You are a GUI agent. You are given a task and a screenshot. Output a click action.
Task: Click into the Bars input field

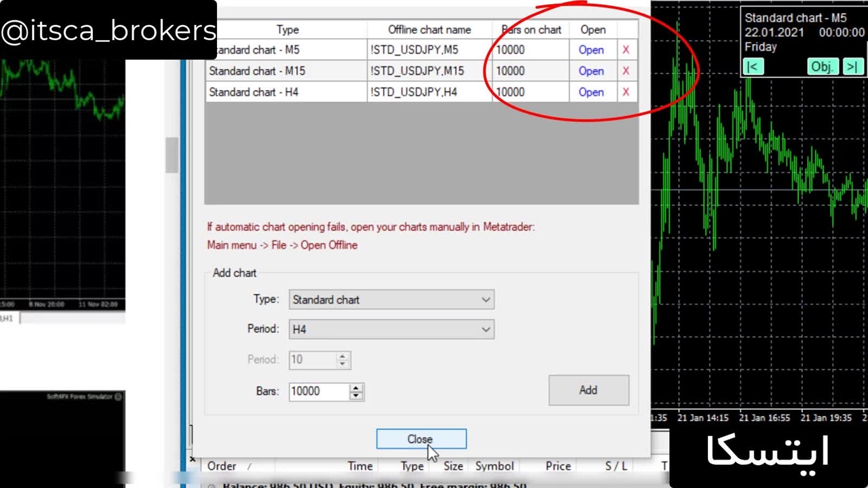[x=319, y=391]
